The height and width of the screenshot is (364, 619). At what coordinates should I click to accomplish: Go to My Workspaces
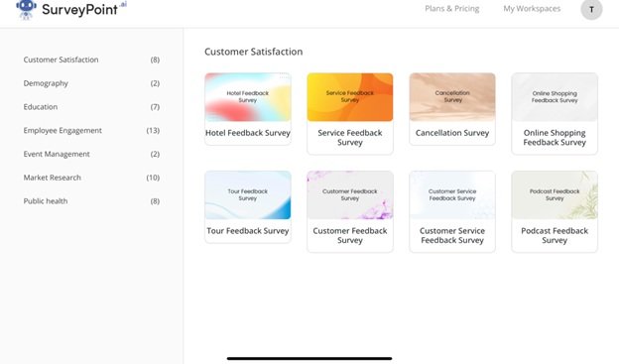[532, 9]
